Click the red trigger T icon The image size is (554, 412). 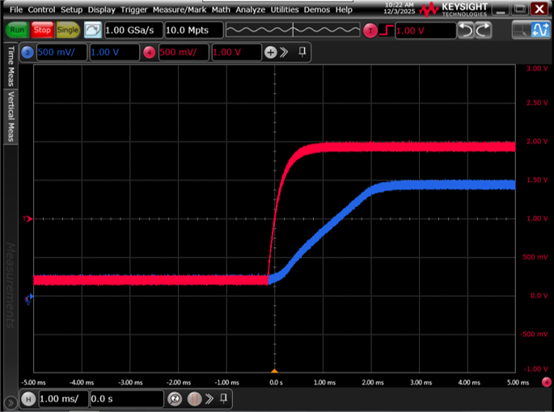(x=370, y=31)
